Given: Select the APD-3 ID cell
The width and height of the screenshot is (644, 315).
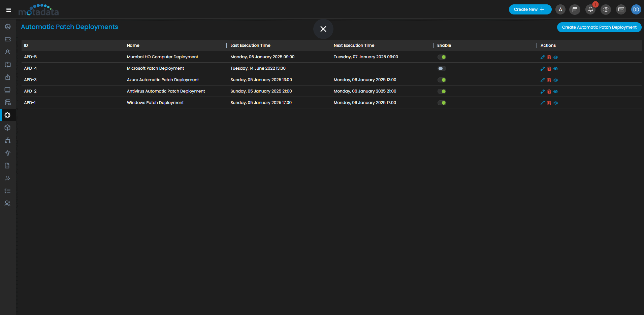Looking at the screenshot, I should click(30, 80).
